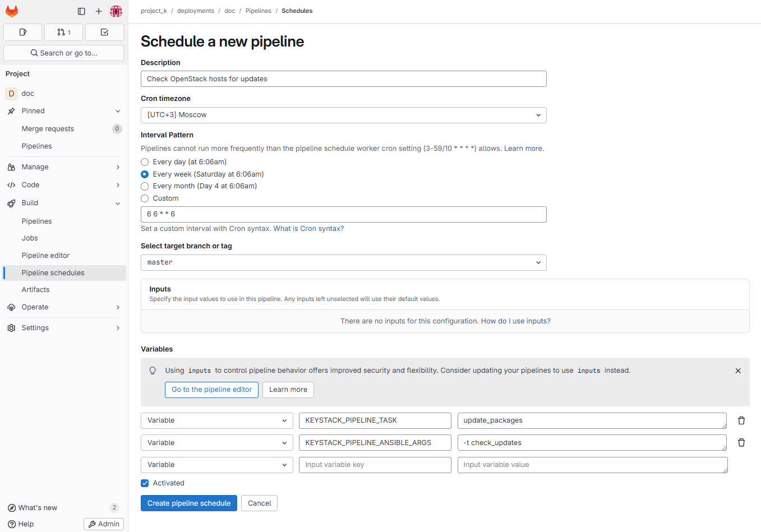Click the Description text field
Image resolution: width=761 pixels, height=532 pixels.
click(x=343, y=79)
